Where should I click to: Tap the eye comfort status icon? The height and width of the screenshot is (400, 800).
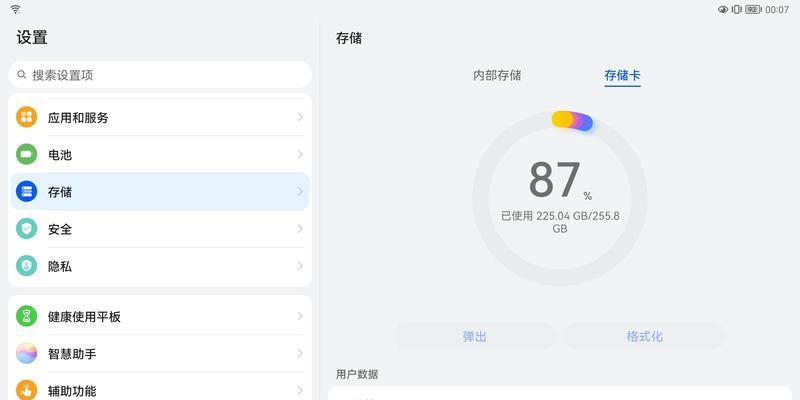[x=723, y=9]
